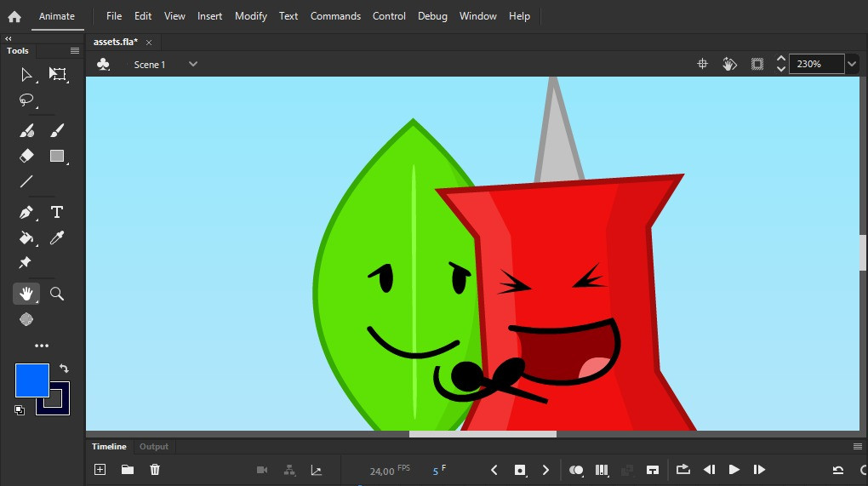Screen dimensions: 868x486
Task: Select the Asset Warp pin tool
Action: (25, 262)
